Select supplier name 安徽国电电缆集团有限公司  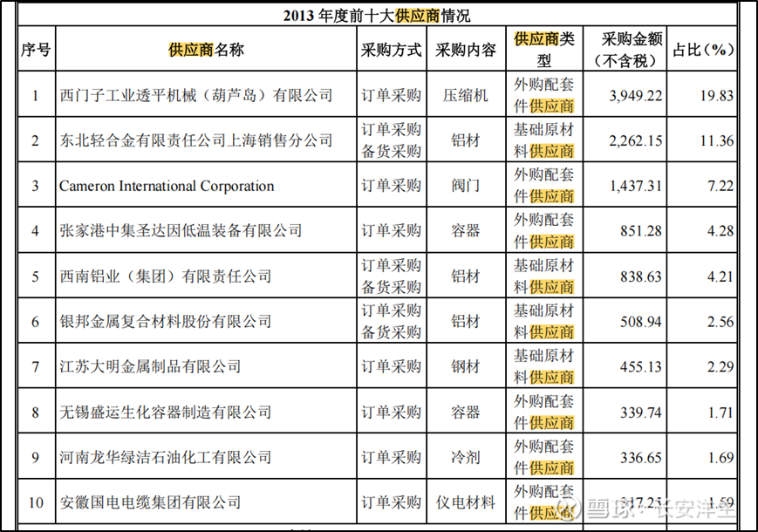coord(150,502)
